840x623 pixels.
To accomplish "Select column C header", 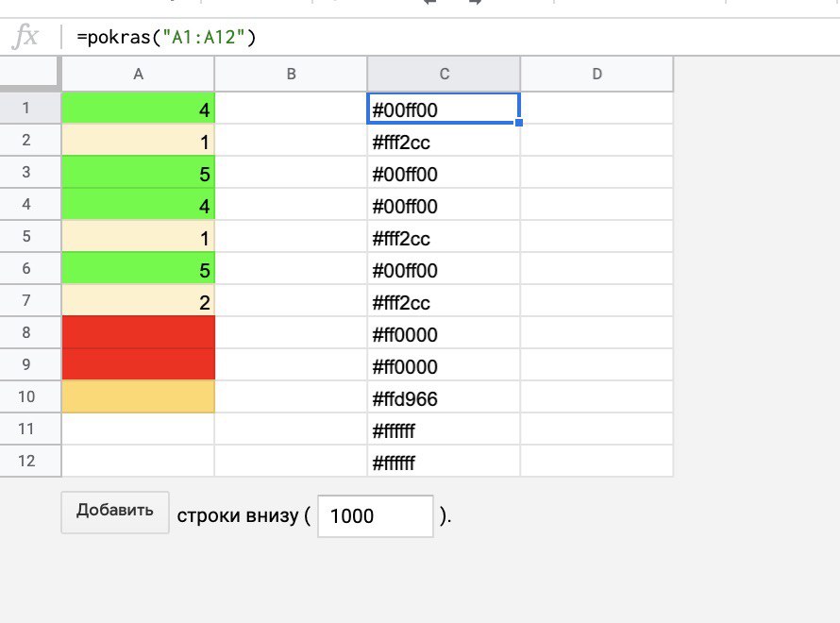I will tap(445, 74).
